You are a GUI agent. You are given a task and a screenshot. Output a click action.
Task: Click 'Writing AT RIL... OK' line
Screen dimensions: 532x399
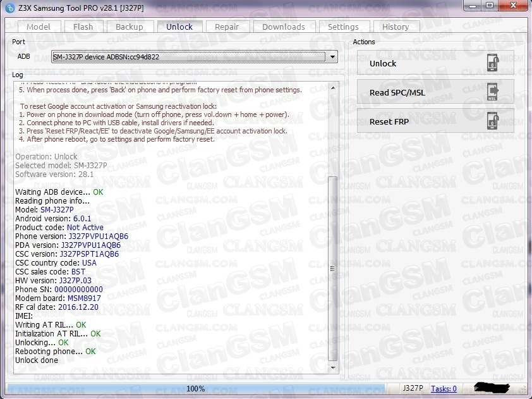coord(51,325)
